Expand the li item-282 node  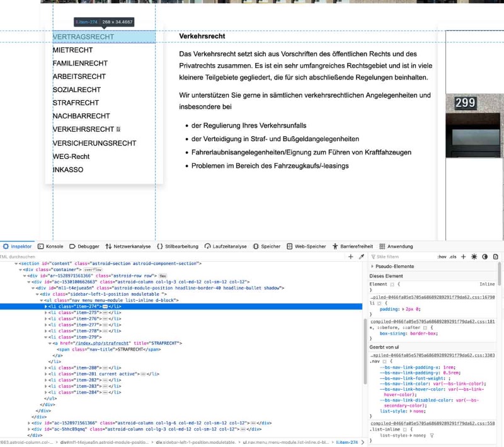point(45,380)
